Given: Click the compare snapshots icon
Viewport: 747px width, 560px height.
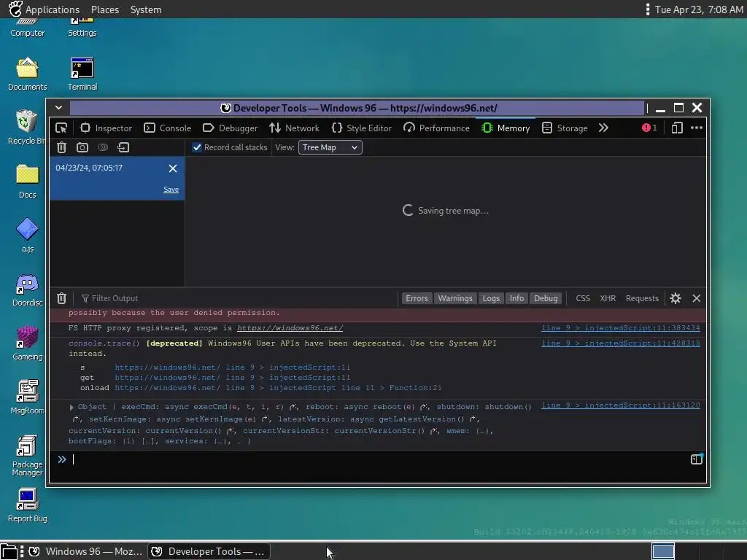Looking at the screenshot, I should pos(103,147).
